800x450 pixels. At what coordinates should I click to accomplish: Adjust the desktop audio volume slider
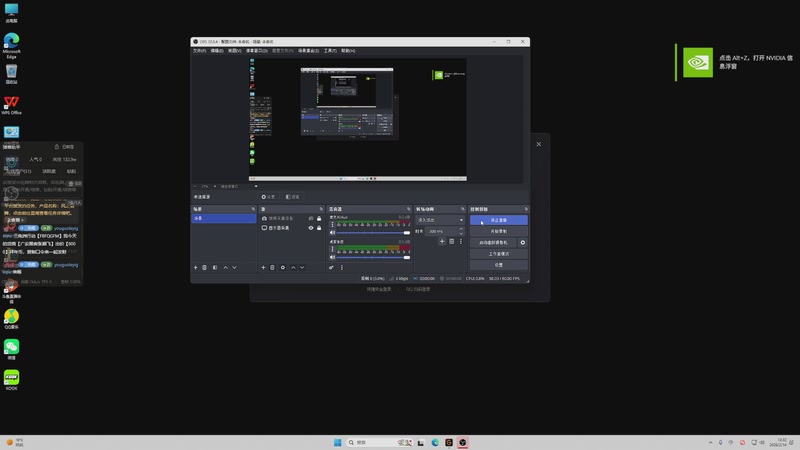[x=373, y=257]
